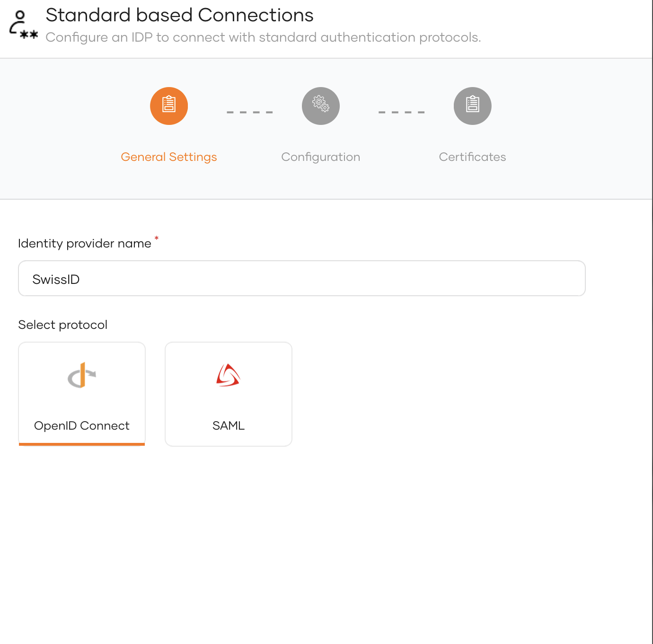Click the "Identity provider name" field label

85,244
